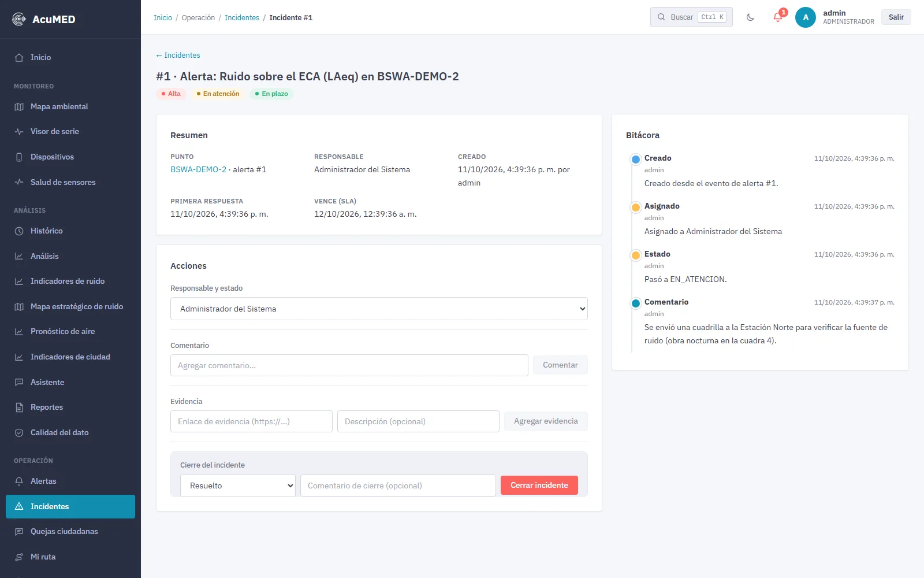Screen dimensions: 924x578
Task: Click the Agregar evidencia button
Action: coord(546,421)
